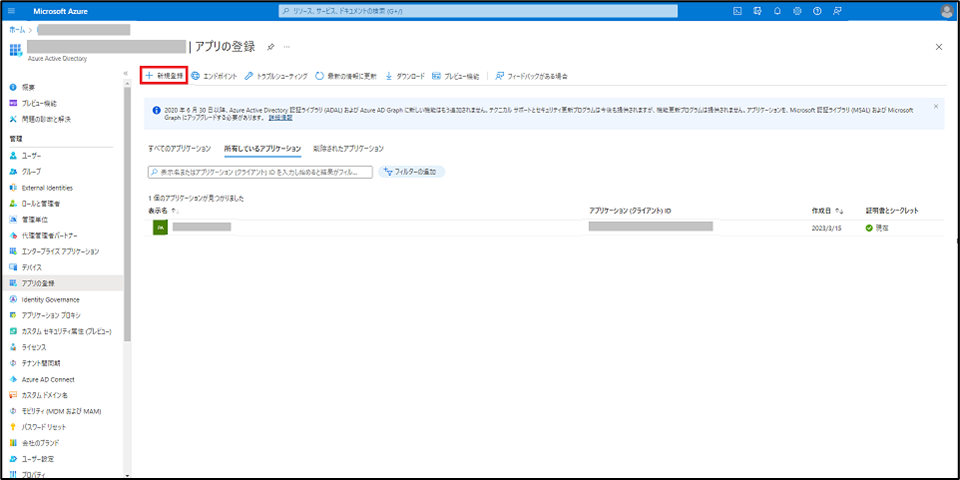Image resolution: width=960 pixels, height=480 pixels.
Task: Open エンタープライズ アプリケーション in sidebar
Action: [61, 252]
